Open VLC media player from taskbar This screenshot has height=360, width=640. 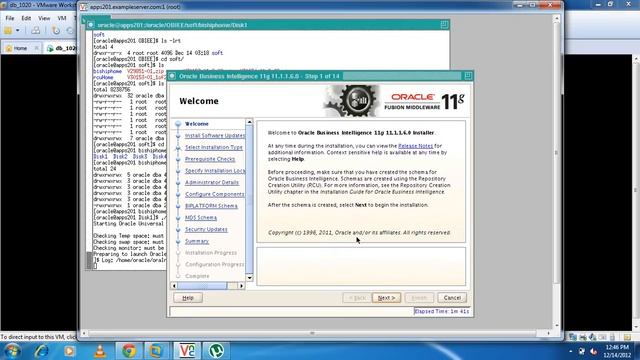pyautogui.click(x=100, y=351)
